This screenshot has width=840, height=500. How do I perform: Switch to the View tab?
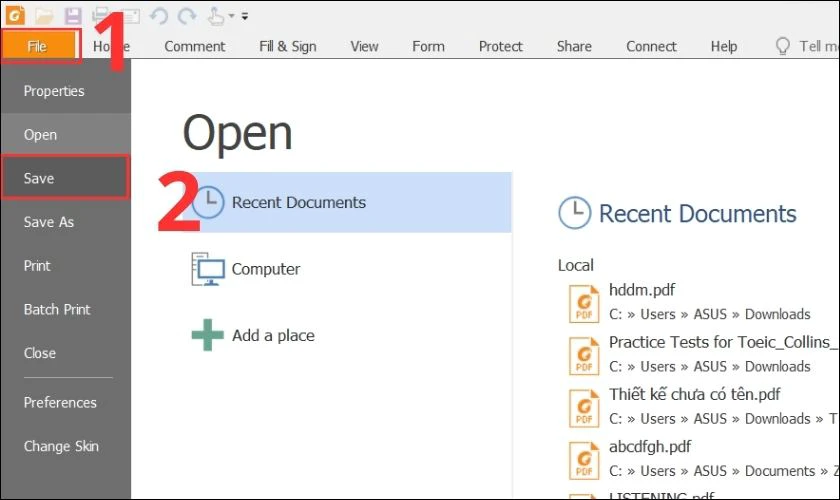click(364, 47)
